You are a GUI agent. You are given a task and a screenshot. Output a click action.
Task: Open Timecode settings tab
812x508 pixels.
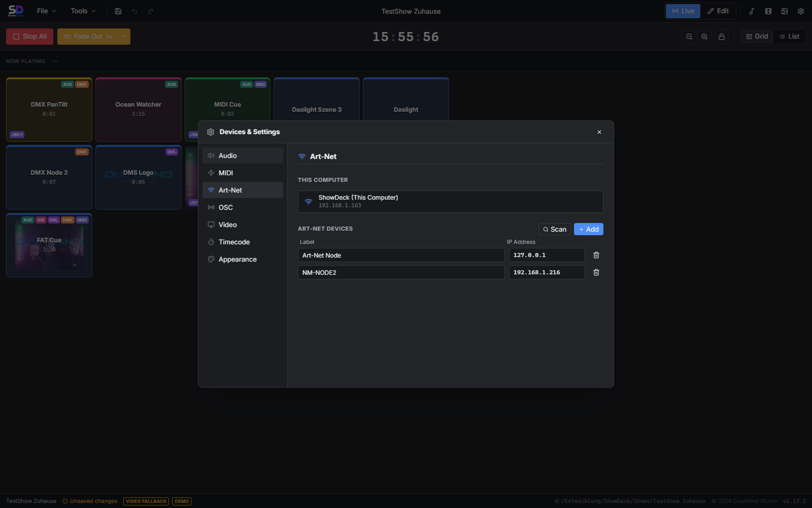tap(243, 242)
